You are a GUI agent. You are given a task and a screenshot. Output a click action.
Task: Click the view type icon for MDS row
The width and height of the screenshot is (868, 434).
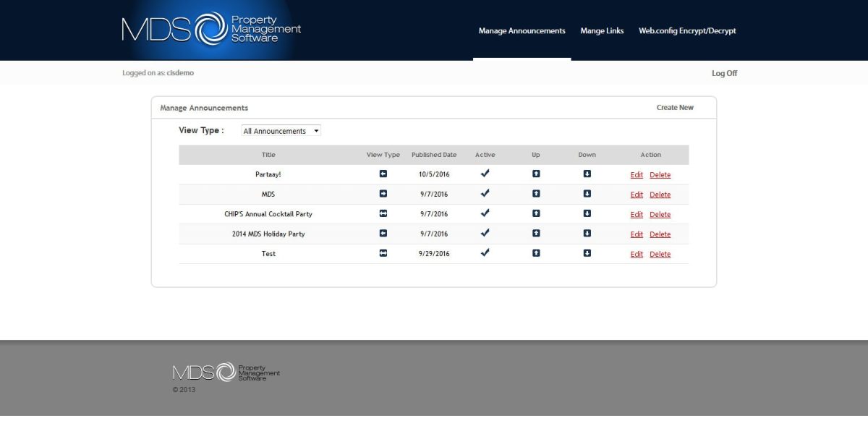381,194
